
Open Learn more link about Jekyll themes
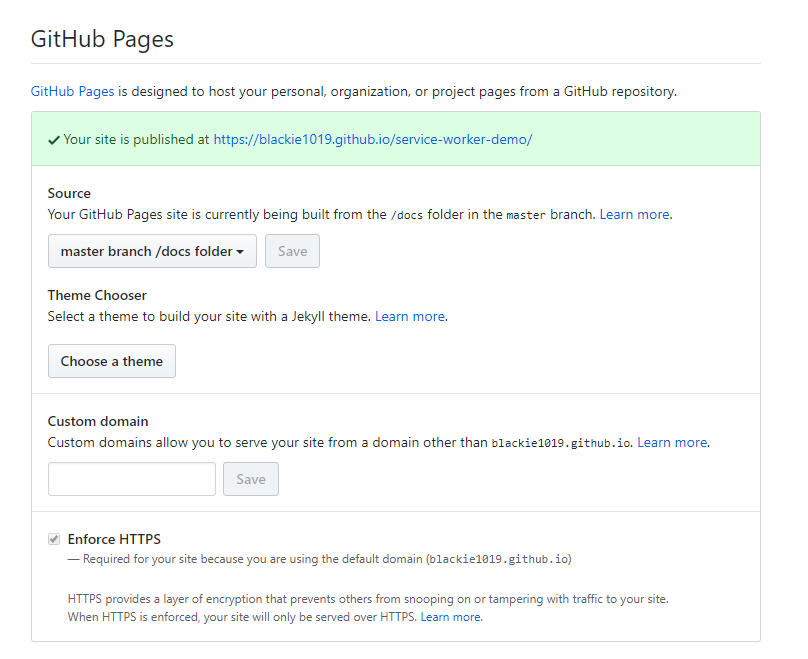410,316
